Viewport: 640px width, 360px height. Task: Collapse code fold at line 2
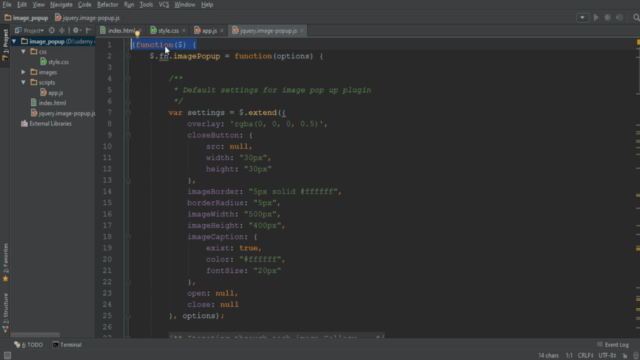click(128, 56)
